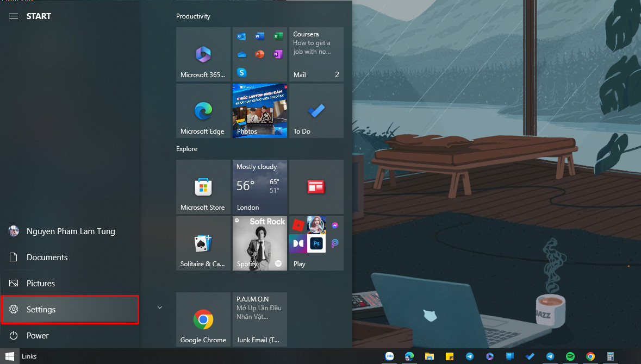Screen dimensions: 641x364
Task: Open Calculator from the taskbar
Action: point(611,356)
